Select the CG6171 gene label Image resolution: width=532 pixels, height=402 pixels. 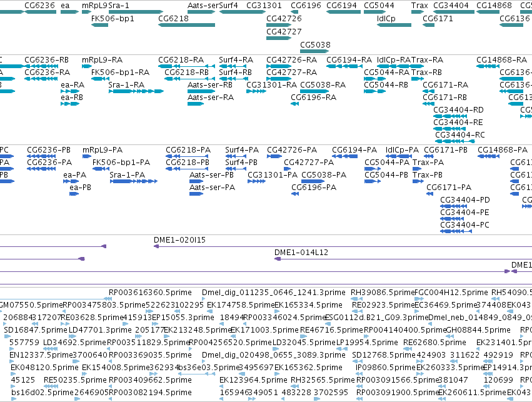438,19
